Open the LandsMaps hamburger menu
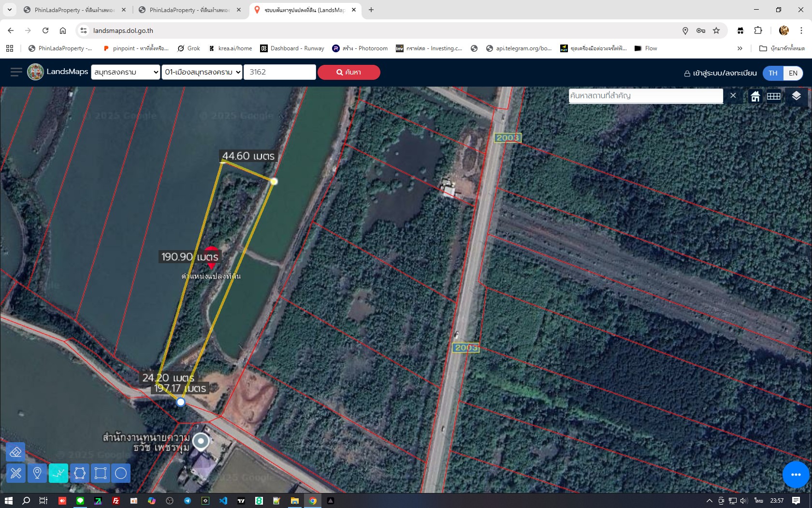The width and height of the screenshot is (812, 508). [16, 72]
